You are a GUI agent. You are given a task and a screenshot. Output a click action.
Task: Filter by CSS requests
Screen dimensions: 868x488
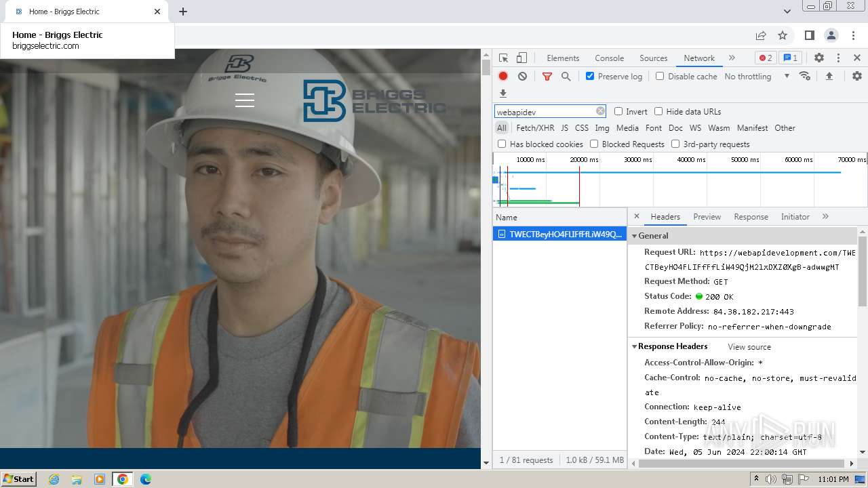click(582, 128)
